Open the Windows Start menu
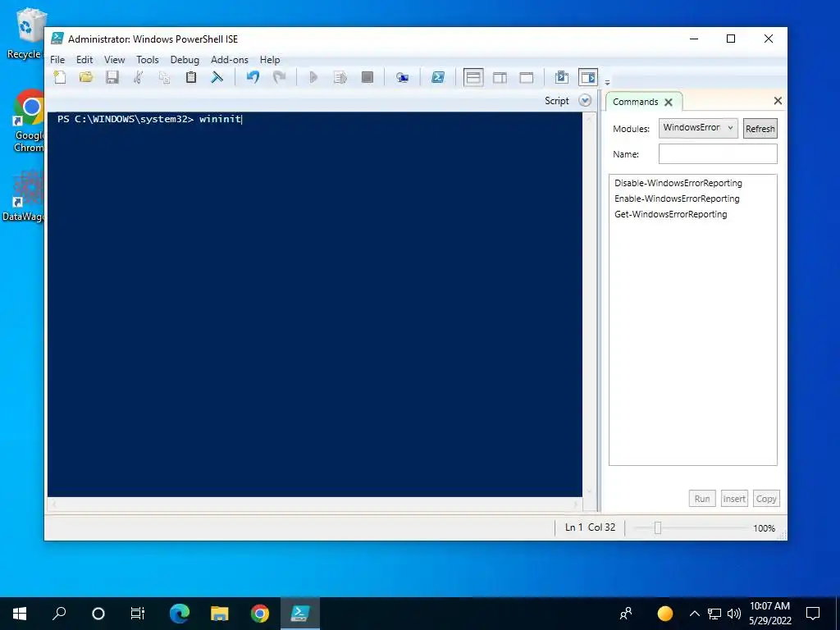 20,614
